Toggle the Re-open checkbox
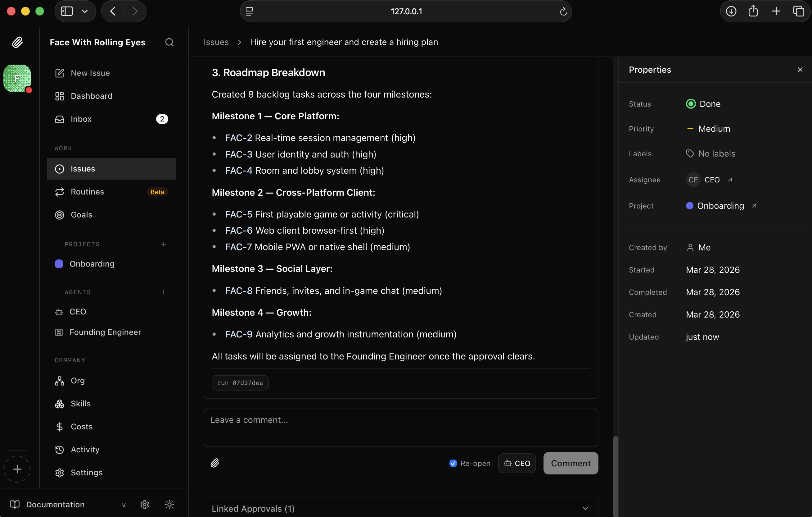 click(453, 463)
